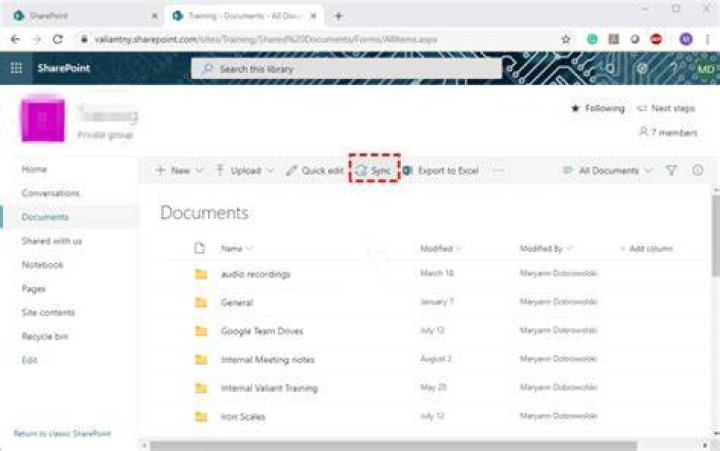The image size is (720, 451).
Task: Click the Export to Excel icon
Action: 407,170
